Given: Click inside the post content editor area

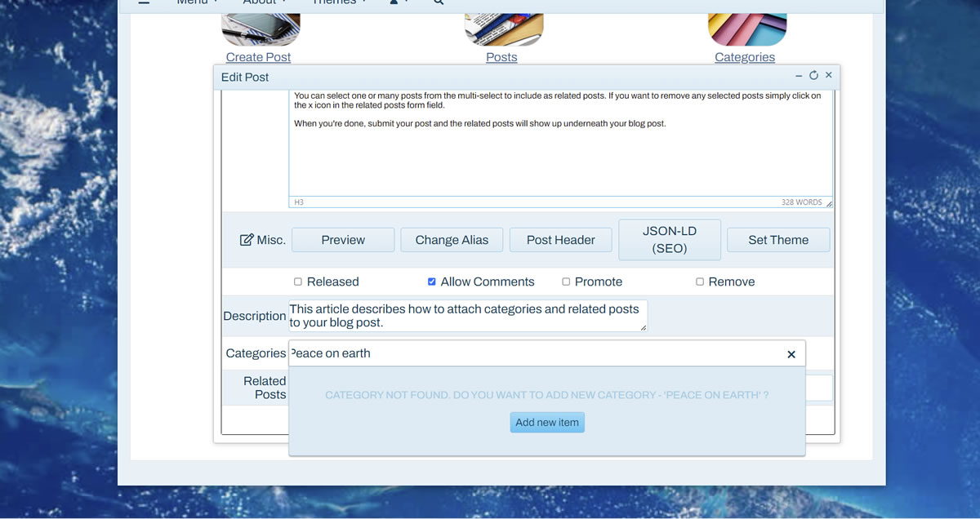Looking at the screenshot, I should coord(561,143).
